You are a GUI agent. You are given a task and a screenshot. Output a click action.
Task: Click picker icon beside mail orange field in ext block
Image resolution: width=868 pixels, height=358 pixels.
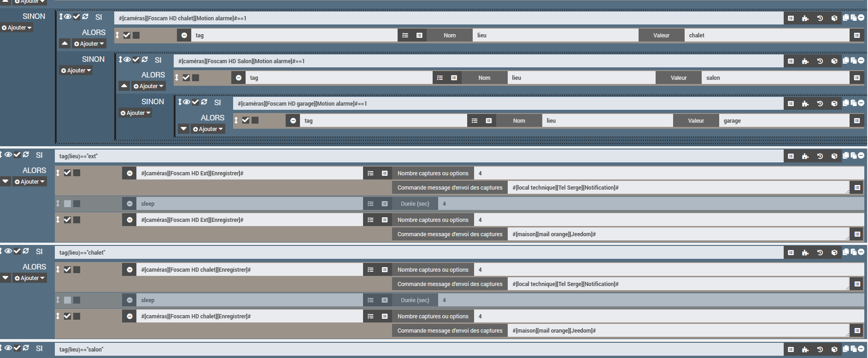857,234
